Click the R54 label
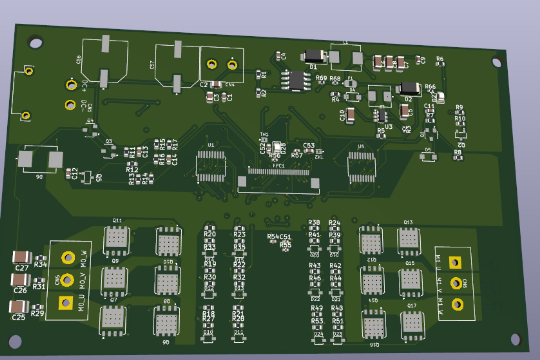 tap(273, 237)
